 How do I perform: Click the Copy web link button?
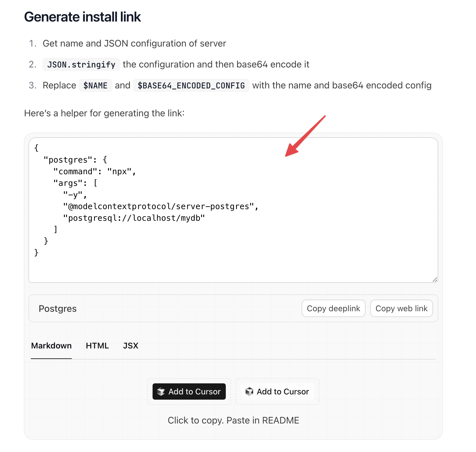tap(402, 308)
